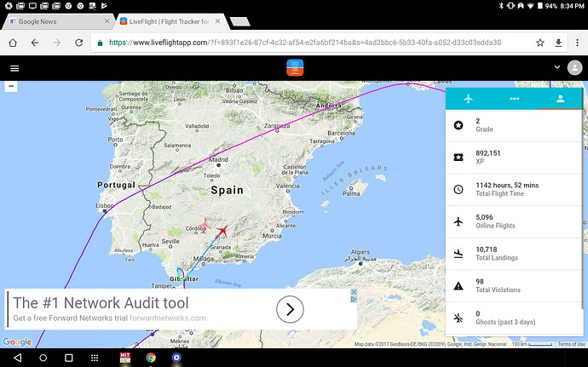Open the forwardnetworks.com ad link

(168, 318)
